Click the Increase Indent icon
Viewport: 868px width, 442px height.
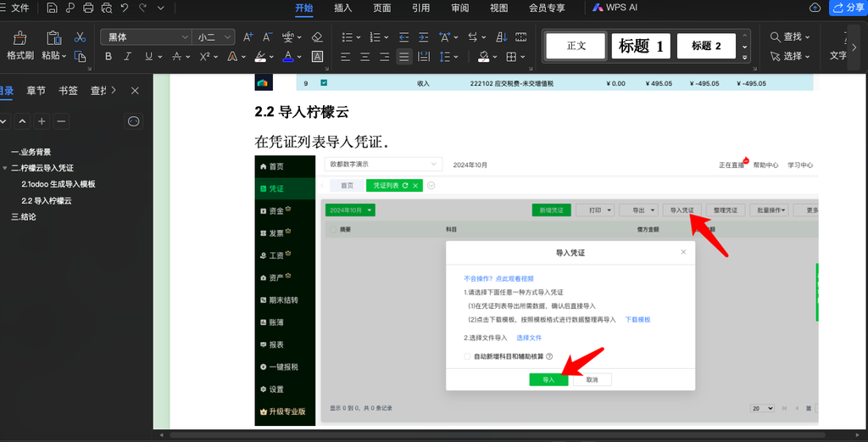(424, 37)
